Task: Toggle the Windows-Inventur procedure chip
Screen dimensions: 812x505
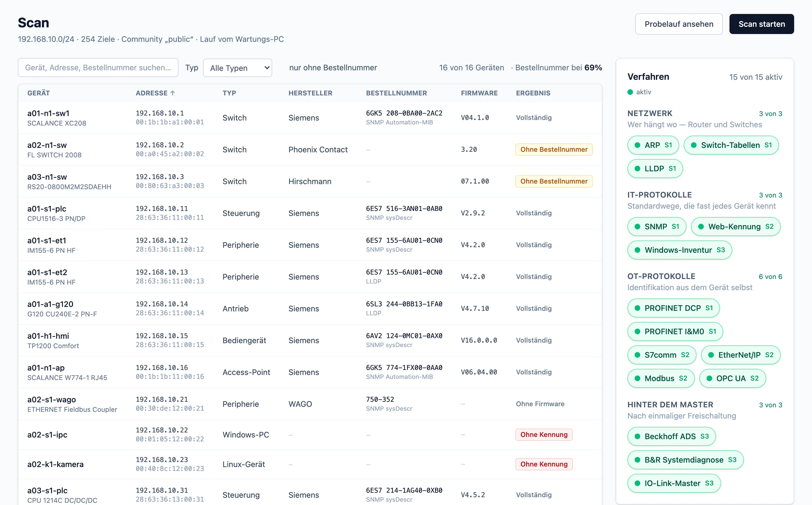Action: click(x=679, y=250)
